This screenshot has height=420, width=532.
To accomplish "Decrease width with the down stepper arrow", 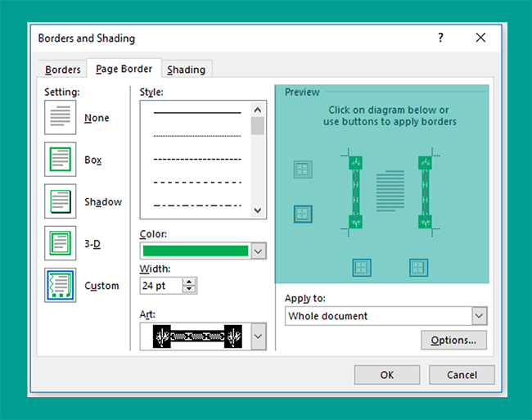I will [189, 289].
